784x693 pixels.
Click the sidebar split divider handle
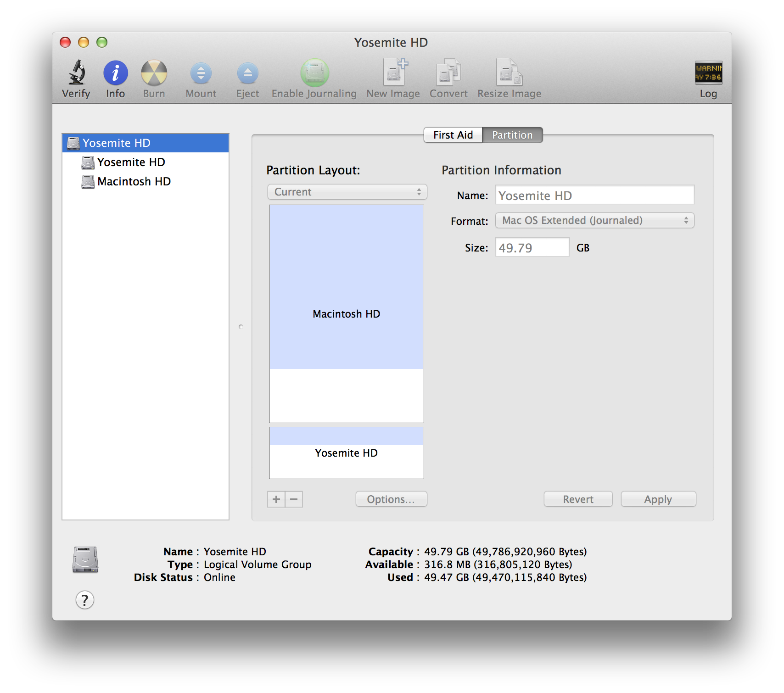[x=241, y=327]
